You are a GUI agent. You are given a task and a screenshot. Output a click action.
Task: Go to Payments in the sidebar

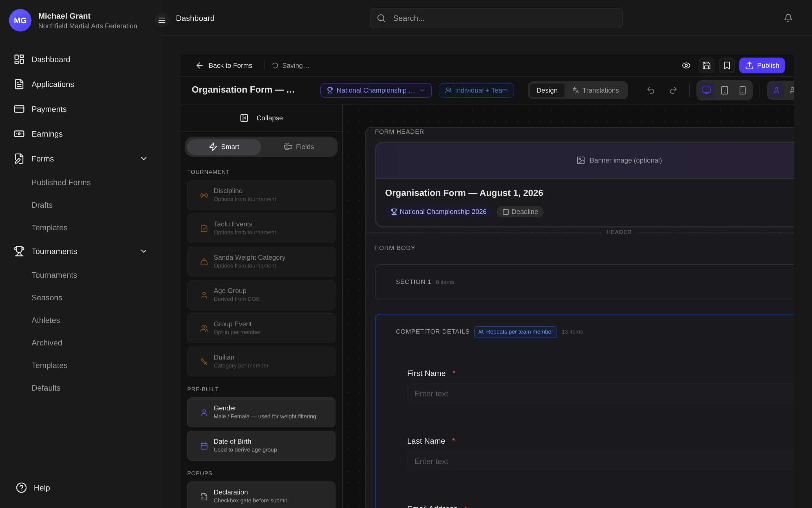click(81, 109)
